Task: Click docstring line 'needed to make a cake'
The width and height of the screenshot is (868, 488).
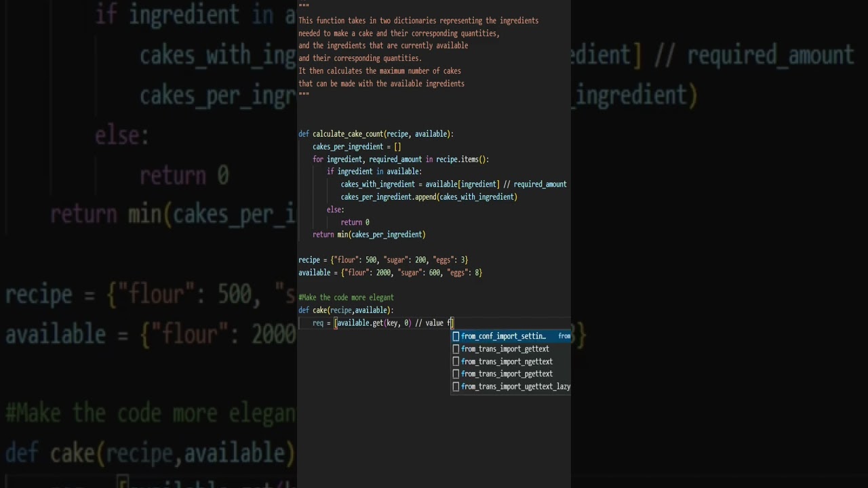Action: pyautogui.click(x=399, y=33)
